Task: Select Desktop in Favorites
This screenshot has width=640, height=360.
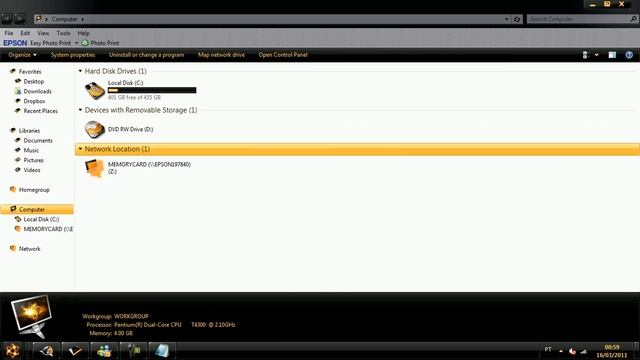Action: pyautogui.click(x=33, y=82)
